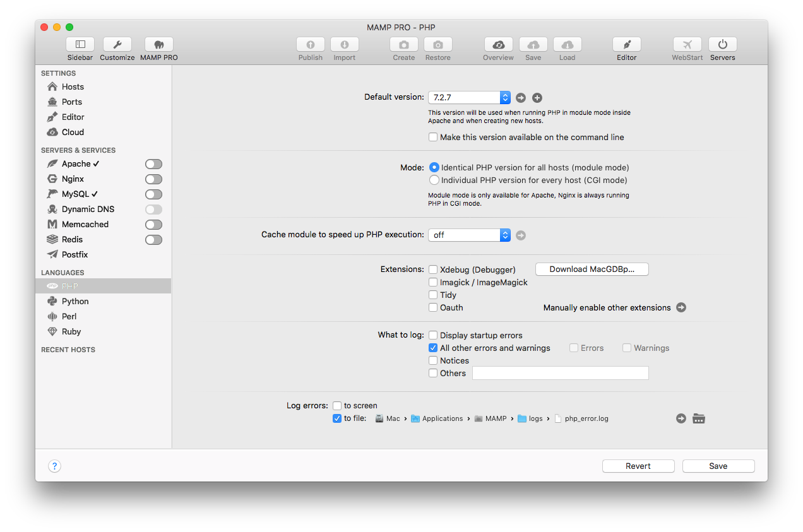
Task: Select Python in the Languages sidebar
Action: (x=75, y=302)
